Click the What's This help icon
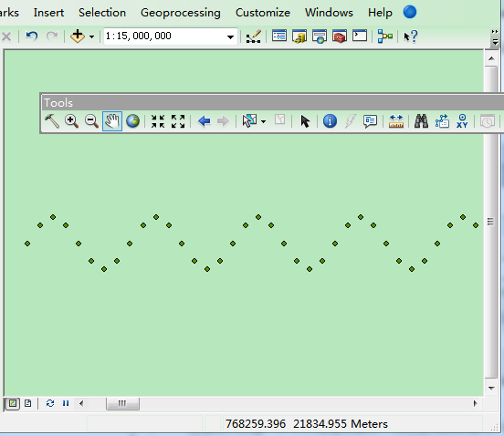This screenshot has width=504, height=436. tap(411, 36)
